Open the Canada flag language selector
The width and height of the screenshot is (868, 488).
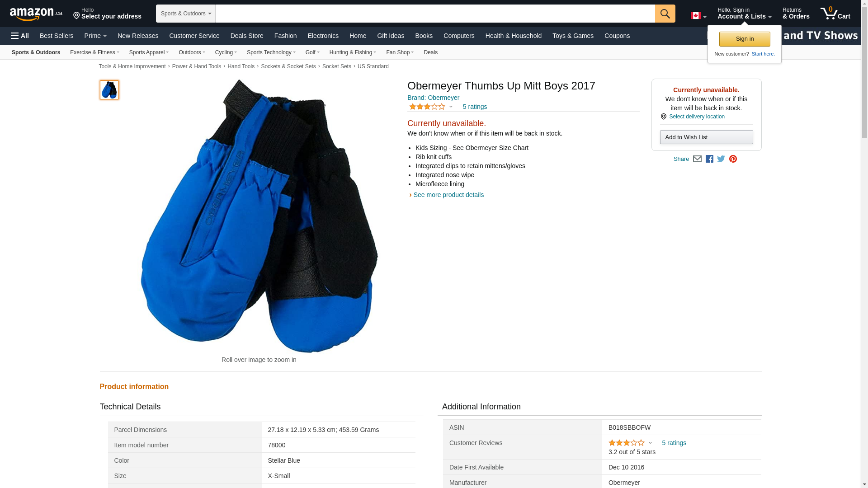[x=698, y=15]
